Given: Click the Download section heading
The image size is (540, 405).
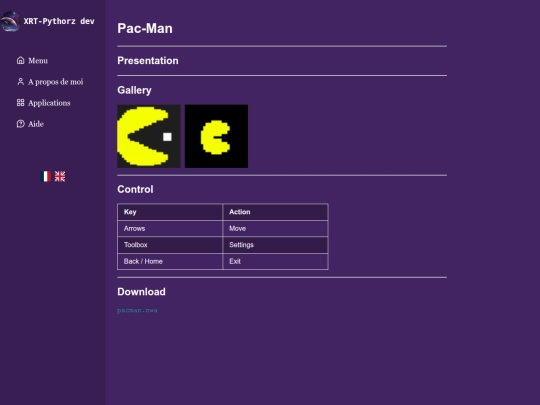Looking at the screenshot, I should [142, 292].
